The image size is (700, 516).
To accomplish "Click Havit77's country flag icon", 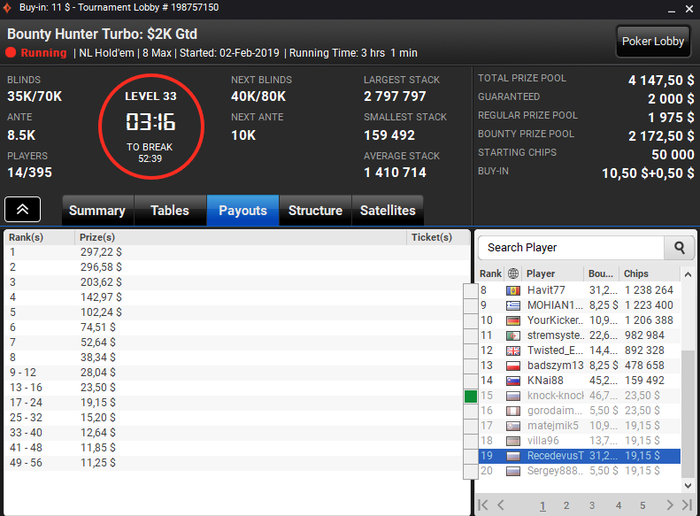I will tap(513, 291).
